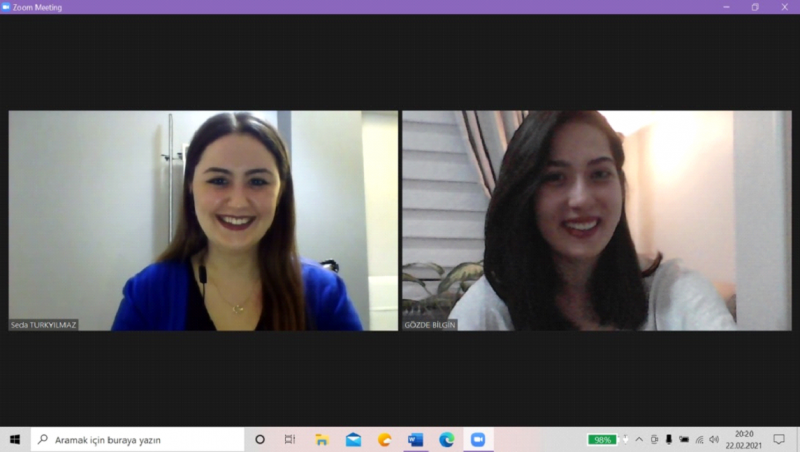Click the 98% battery indicator
The image size is (800, 452).
pos(602,440)
